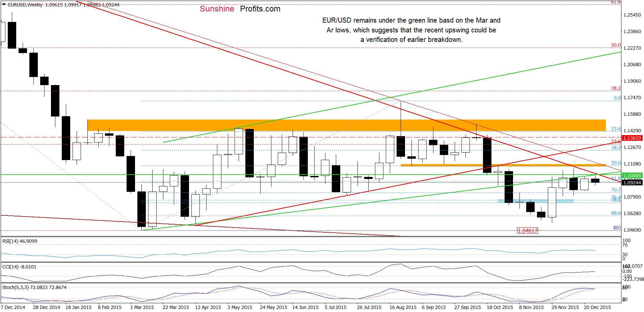The width and height of the screenshot is (644, 312).
Task: Click the 1.11080 price axis label
Action: tap(632, 164)
